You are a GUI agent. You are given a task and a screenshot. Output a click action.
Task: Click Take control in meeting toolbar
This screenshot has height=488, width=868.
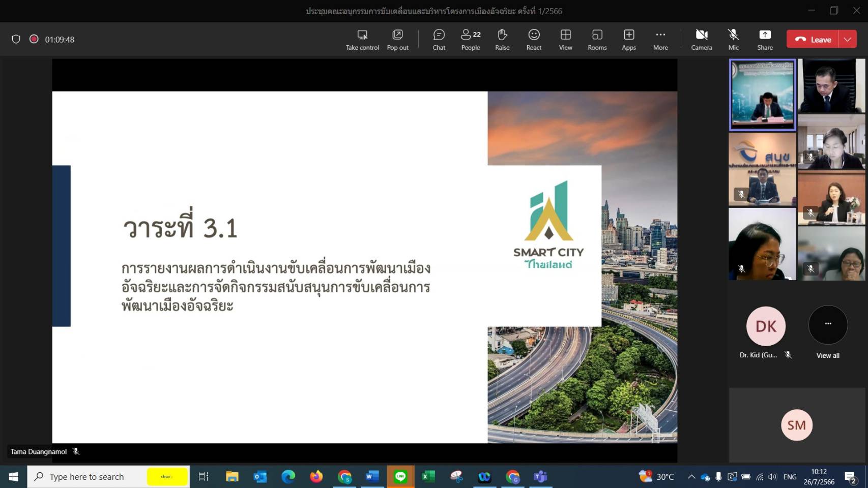coord(362,40)
